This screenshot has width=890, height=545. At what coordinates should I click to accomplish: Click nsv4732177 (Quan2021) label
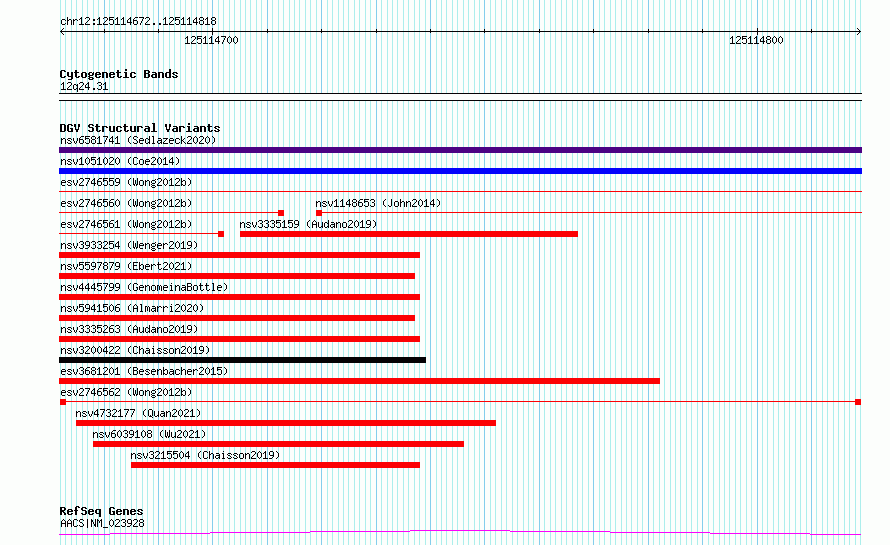(138, 413)
